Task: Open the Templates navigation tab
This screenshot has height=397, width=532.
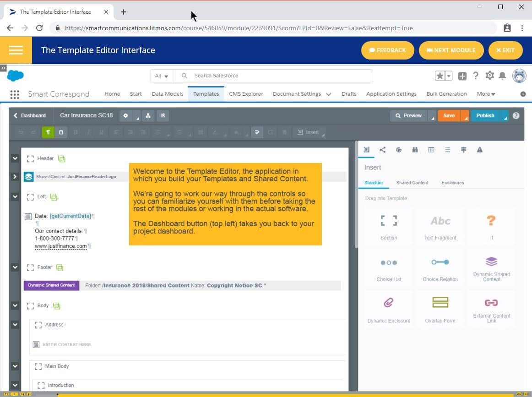Action: tap(206, 94)
